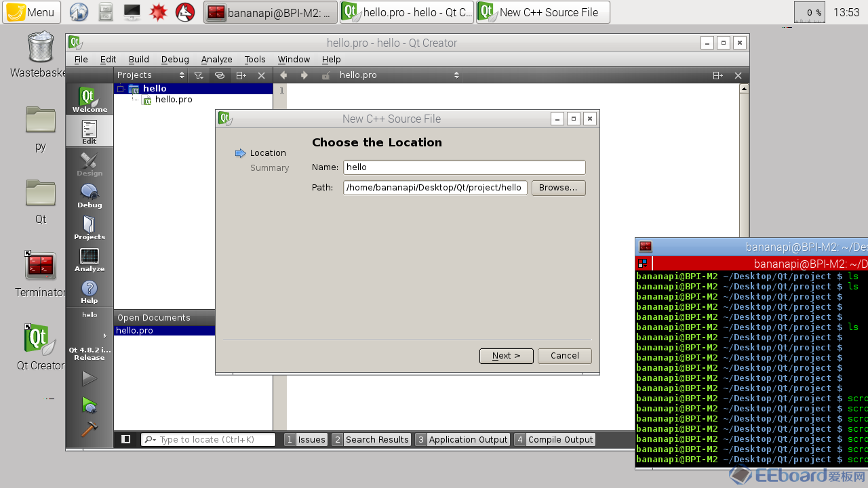Open the Compile Output pane
Screen dimensions: 868x488
[554, 439]
